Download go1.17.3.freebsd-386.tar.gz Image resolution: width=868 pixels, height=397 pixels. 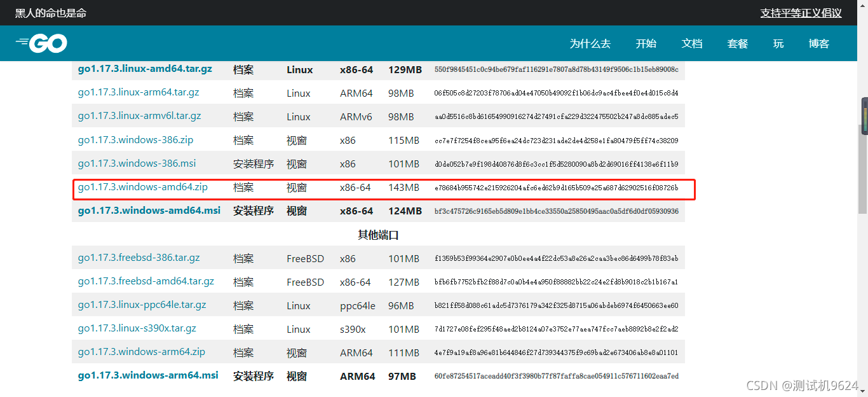[x=139, y=258]
